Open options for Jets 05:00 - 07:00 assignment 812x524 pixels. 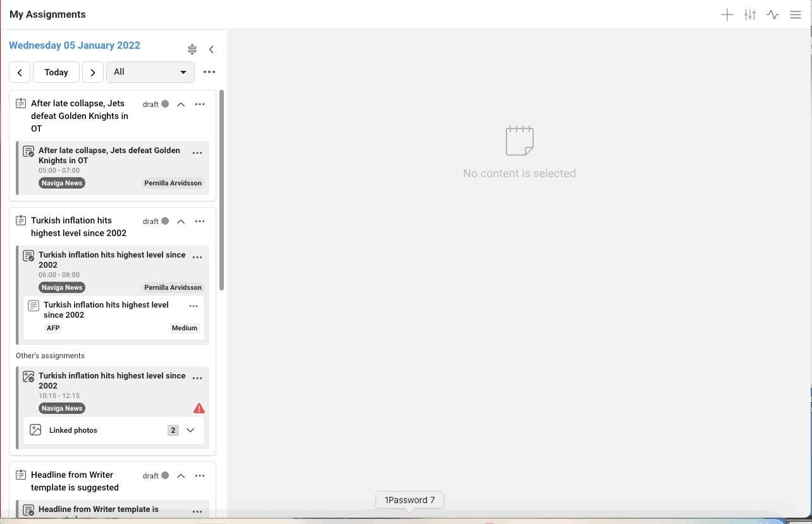[x=197, y=153]
